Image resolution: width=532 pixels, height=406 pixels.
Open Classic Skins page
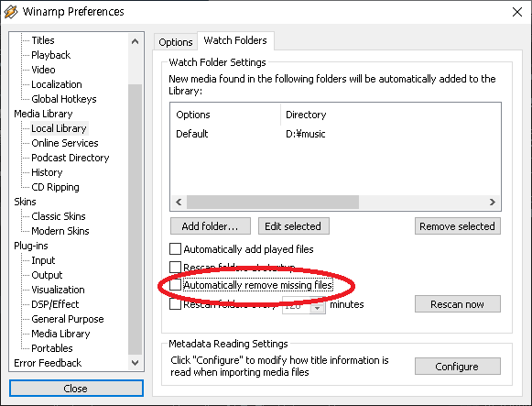tap(59, 216)
